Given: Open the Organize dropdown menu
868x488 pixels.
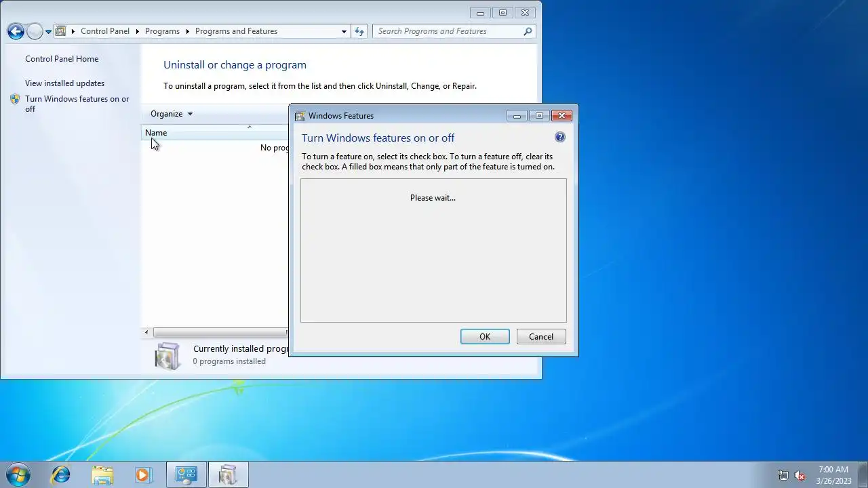Looking at the screenshot, I should [x=172, y=114].
